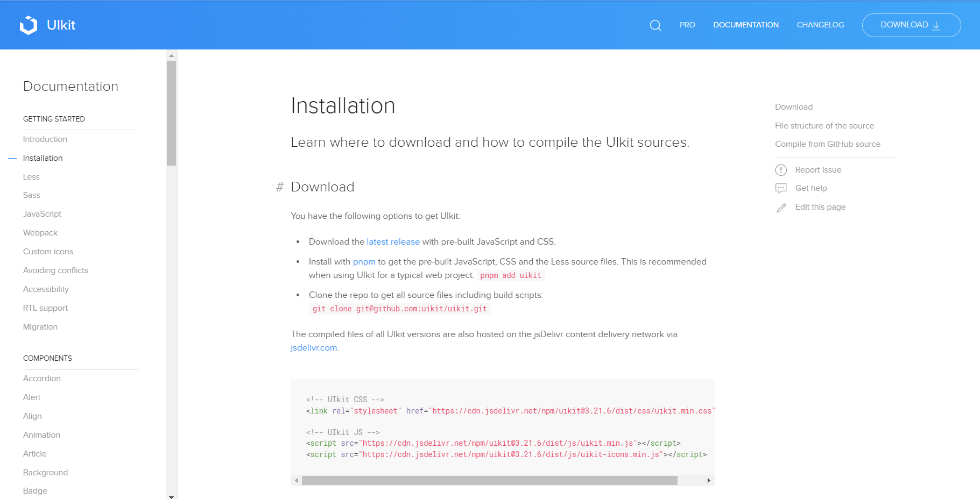
Task: Click the git clone command snippet
Action: (x=400, y=309)
